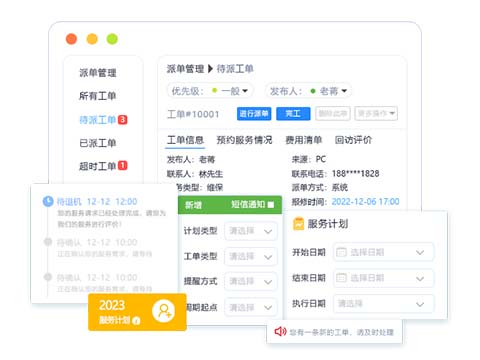Select 派单管理 in the sidebar
Image resolution: width=480 pixels, height=360 pixels.
[98, 73]
